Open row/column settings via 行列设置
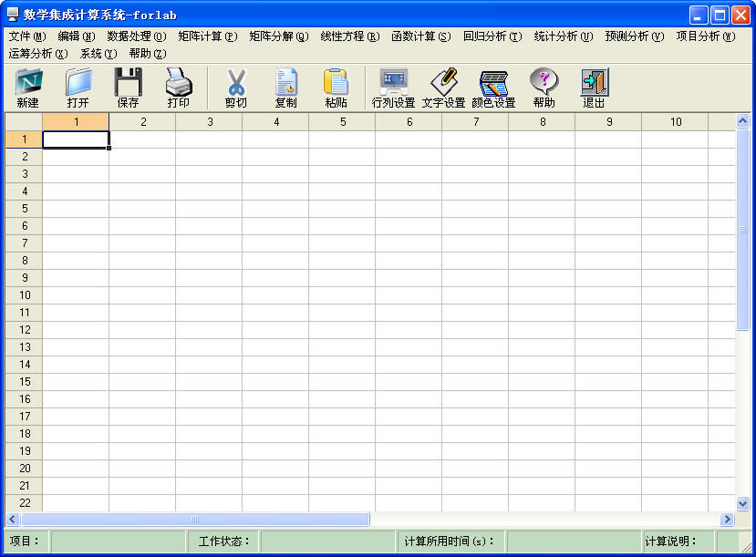Screen dimensions: 756x557 [396, 87]
